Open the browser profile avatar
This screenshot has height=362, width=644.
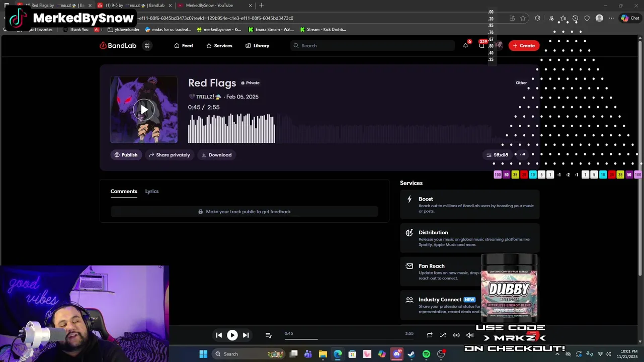click(599, 18)
